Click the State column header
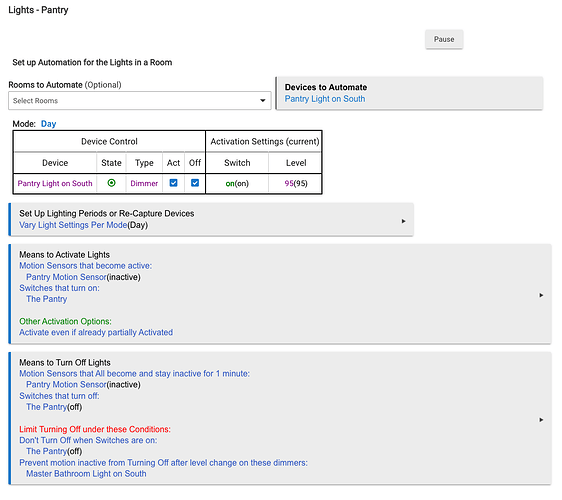 click(x=111, y=163)
